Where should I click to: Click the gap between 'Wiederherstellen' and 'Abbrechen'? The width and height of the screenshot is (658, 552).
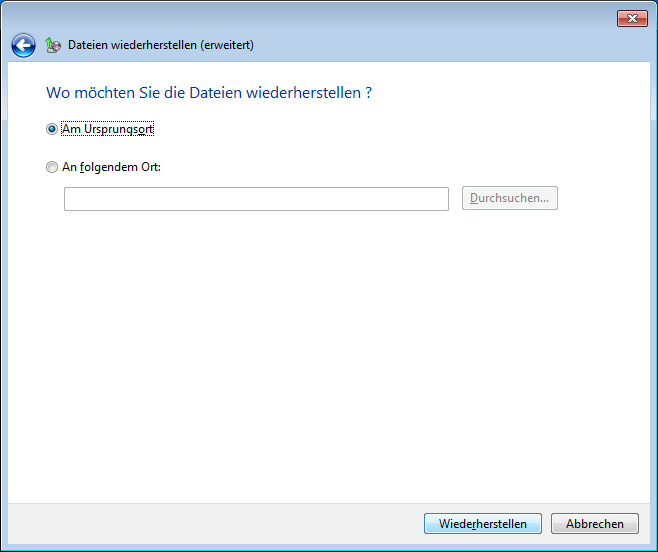546,523
